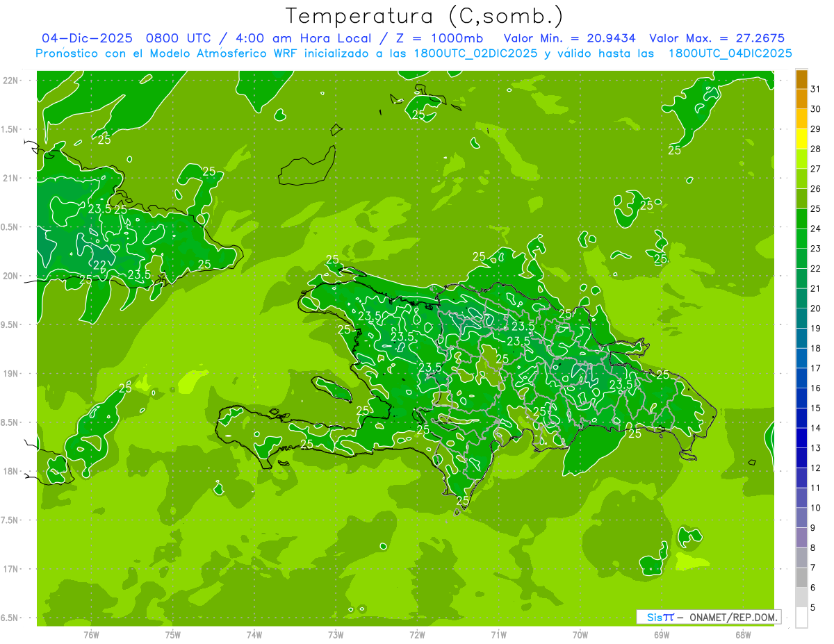The height and width of the screenshot is (644, 834).
Task: Click the '29' label on the color scale
Action: 816,129
